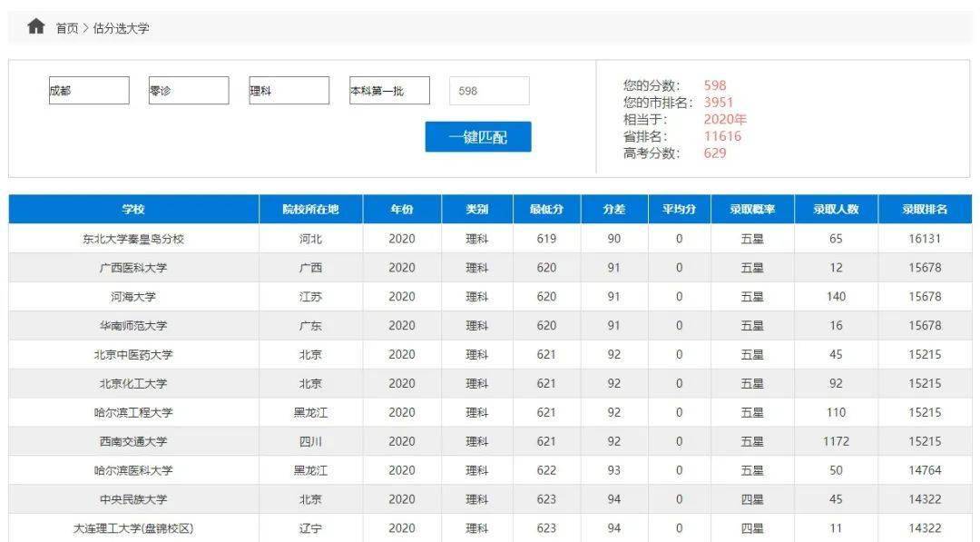Expand the 理科 subject dropdown
The height and width of the screenshot is (542, 980).
[289, 91]
